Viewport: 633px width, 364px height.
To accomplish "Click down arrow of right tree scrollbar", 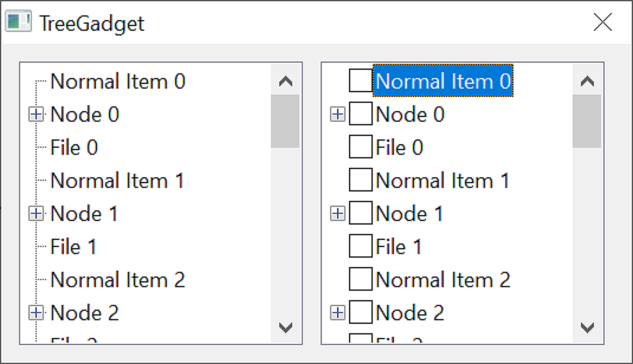I will tap(587, 327).
